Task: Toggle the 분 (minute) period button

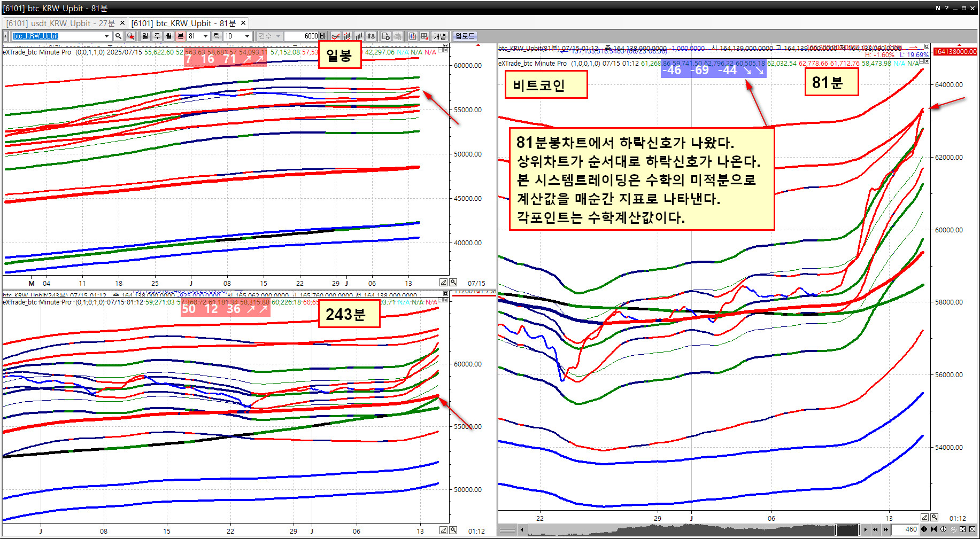Action: click(x=180, y=36)
